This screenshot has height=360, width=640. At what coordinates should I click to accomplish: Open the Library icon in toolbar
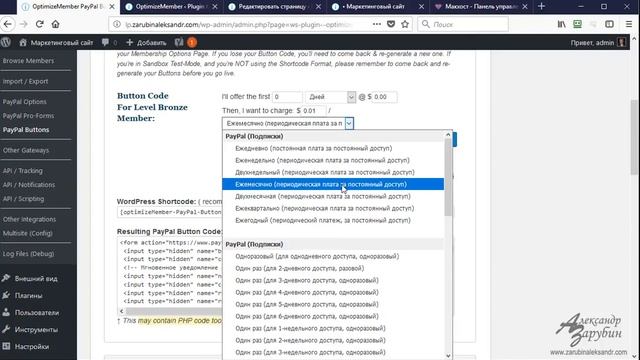(562, 24)
